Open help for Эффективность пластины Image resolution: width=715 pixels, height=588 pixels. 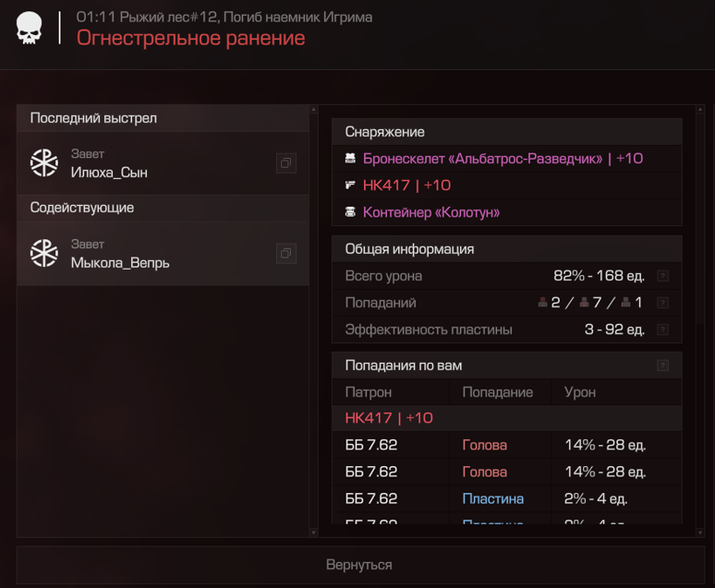click(662, 330)
